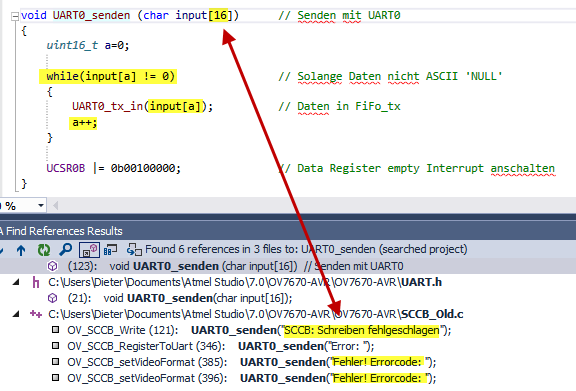Click 'char' type keyword in function parameter

click(x=156, y=15)
